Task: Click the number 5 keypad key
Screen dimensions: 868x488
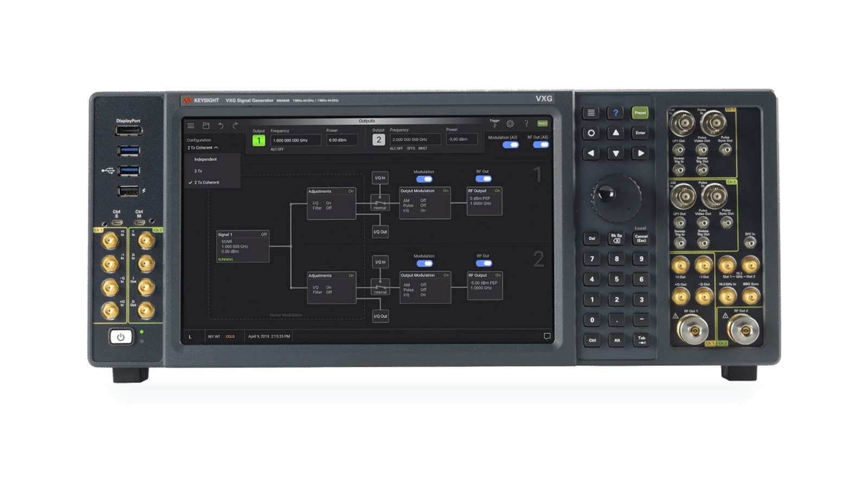Action: (x=616, y=279)
